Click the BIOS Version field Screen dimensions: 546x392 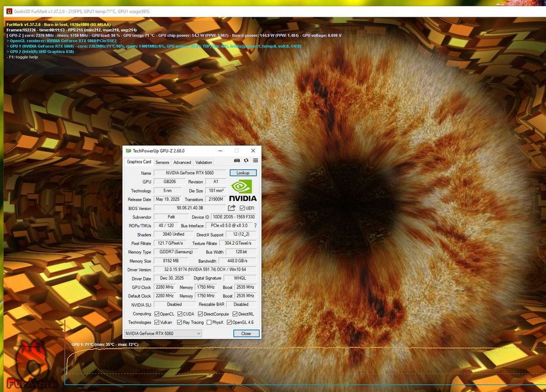pyautogui.click(x=190, y=208)
